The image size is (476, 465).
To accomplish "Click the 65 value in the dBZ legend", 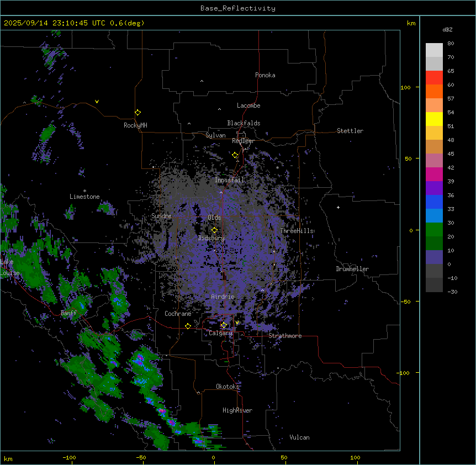I will point(451,71).
